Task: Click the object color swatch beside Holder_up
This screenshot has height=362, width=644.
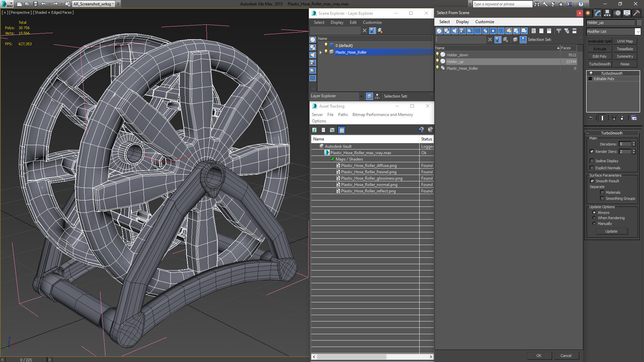Action: [x=639, y=22]
